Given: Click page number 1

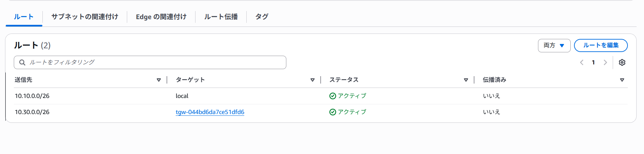Looking at the screenshot, I should point(593,62).
